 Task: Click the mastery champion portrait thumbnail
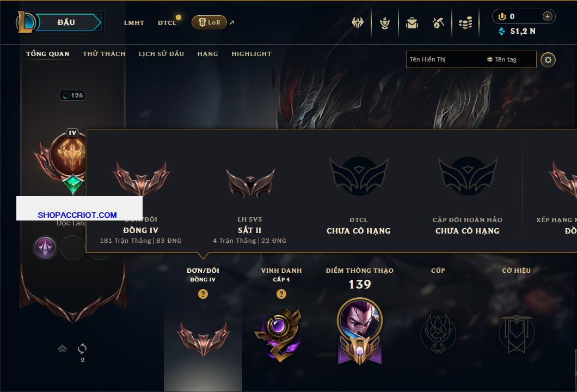click(x=359, y=320)
